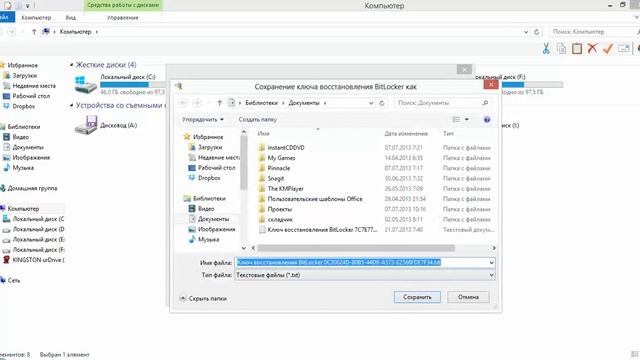Screen dimensions: 640x360
Task: Open Средства работы с дисками tab
Action: tap(123, 5)
